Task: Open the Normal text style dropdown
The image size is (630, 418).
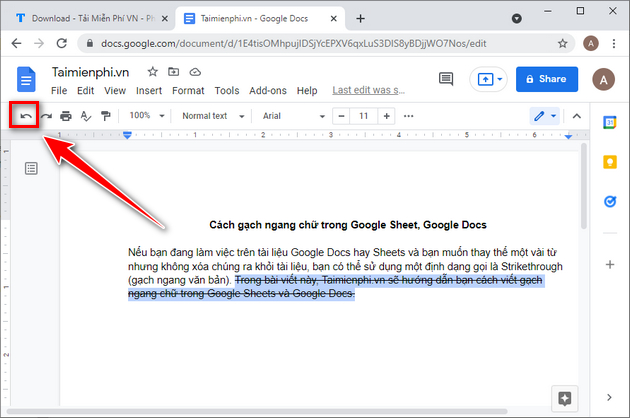Action: click(213, 116)
